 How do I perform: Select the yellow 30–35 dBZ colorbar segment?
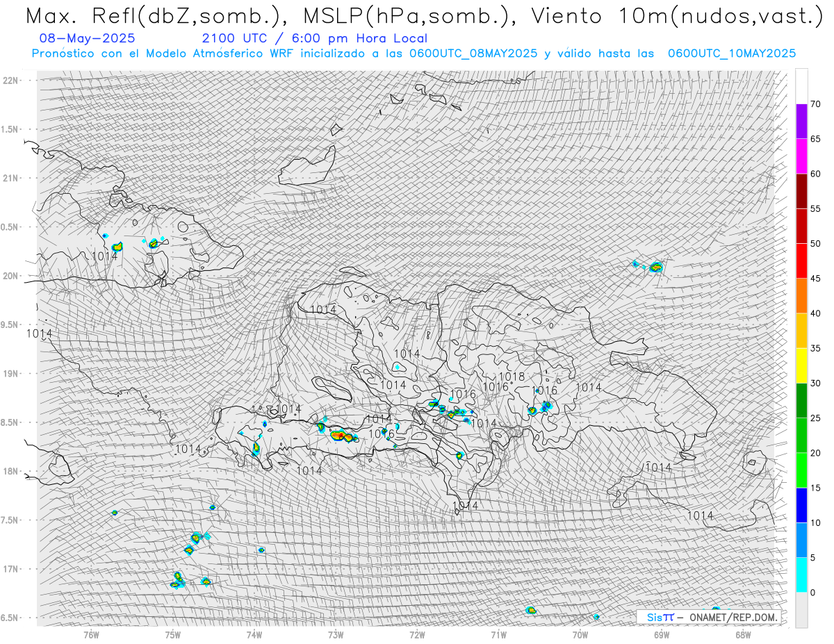pos(801,365)
